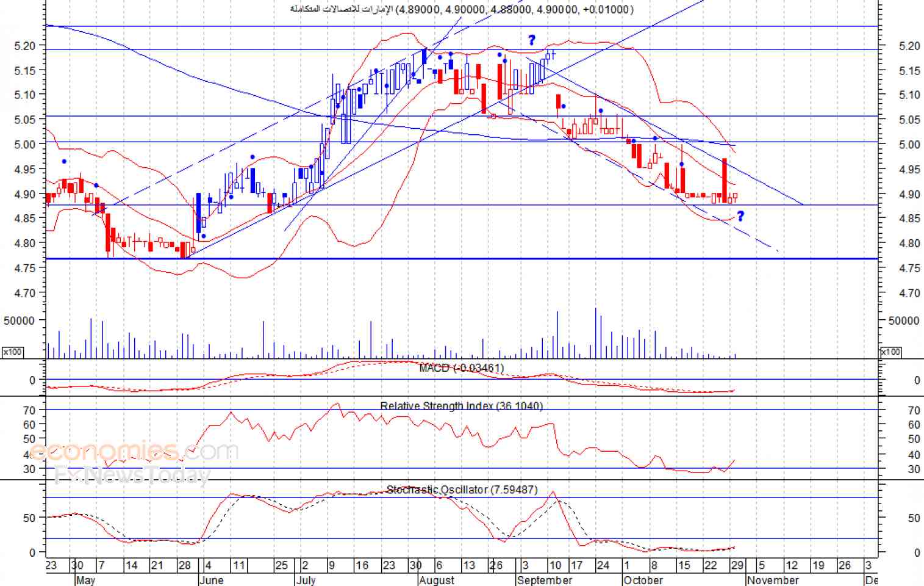Click the blue question mark near 4.85
The width and height of the screenshot is (924, 586).
(x=740, y=216)
